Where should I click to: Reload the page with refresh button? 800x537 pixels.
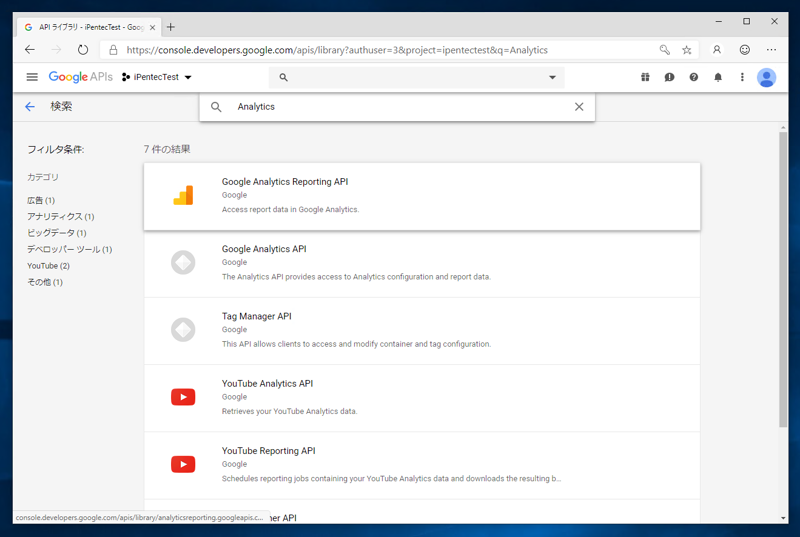click(x=83, y=49)
